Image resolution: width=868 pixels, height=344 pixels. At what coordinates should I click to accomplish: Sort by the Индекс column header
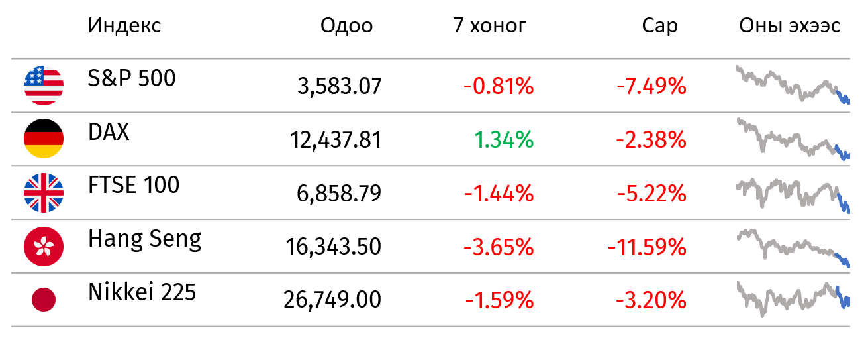pyautogui.click(x=124, y=26)
